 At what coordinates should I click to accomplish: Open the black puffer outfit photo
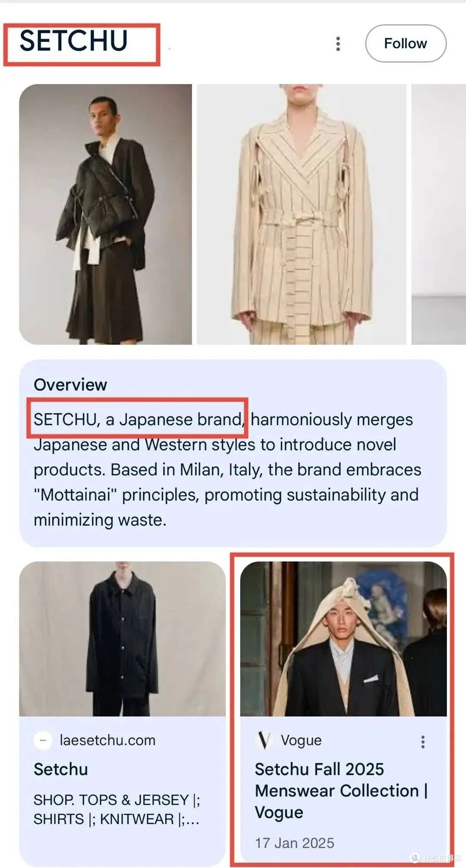pos(106,214)
